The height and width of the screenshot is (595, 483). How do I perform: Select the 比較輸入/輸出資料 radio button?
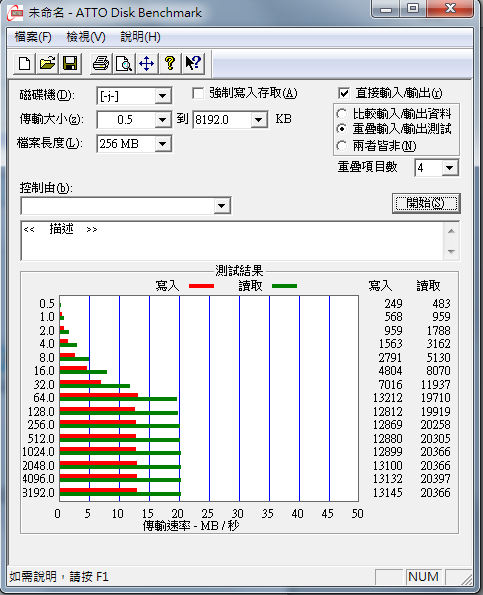tap(341, 113)
